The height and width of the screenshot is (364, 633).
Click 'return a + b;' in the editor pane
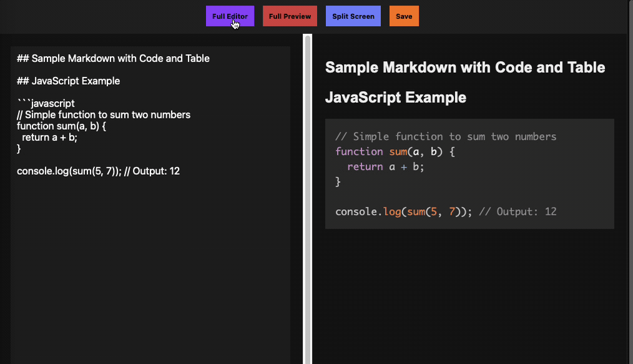49,137
